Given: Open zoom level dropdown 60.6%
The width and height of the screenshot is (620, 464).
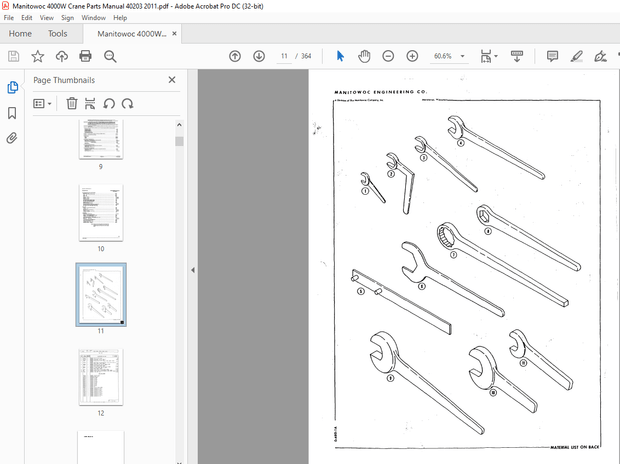Looking at the screenshot, I should click(x=462, y=56).
